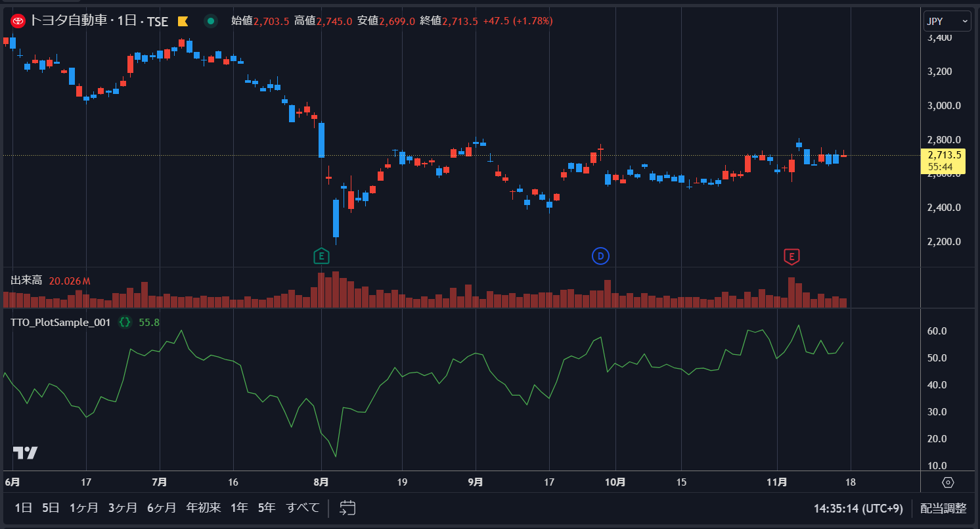Click the TTO_PlotSample_001 indicator title
Image resolution: width=980 pixels, height=529 pixels.
click(60, 322)
